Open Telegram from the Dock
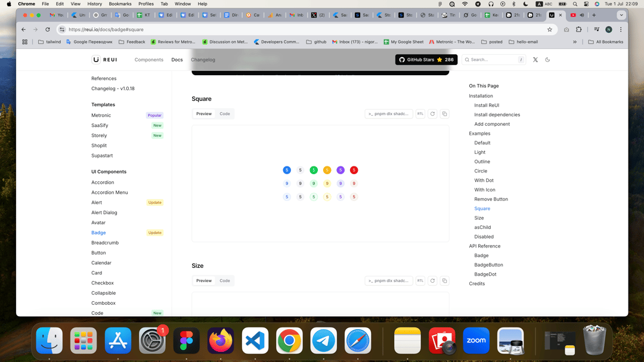Screen dimensions: 644x362 pyautogui.click(x=324, y=341)
